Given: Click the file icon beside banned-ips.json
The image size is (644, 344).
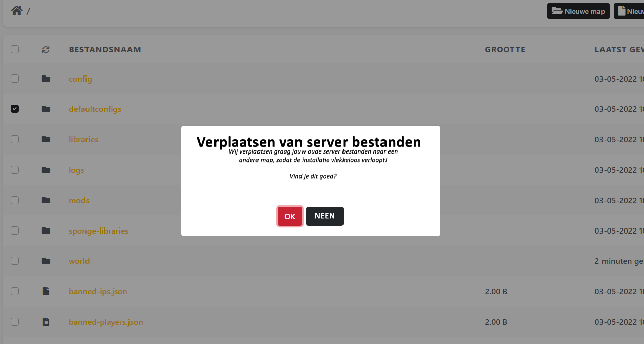Looking at the screenshot, I should (46, 291).
